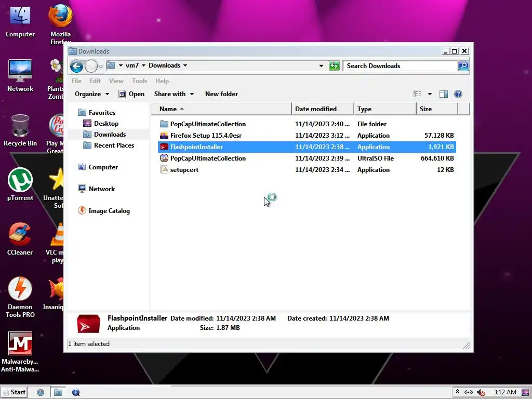
Task: Open the µTorrent desktop icon
Action: tap(20, 185)
